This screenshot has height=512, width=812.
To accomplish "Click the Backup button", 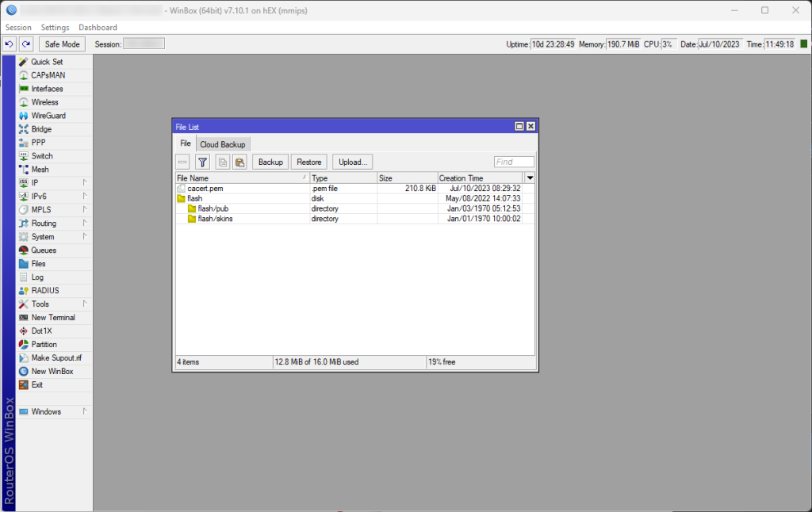I will point(270,162).
